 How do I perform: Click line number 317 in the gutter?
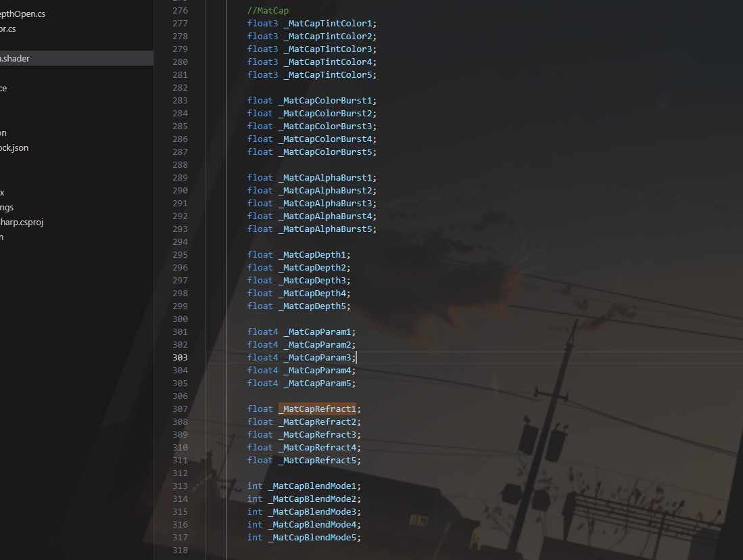[x=180, y=538]
